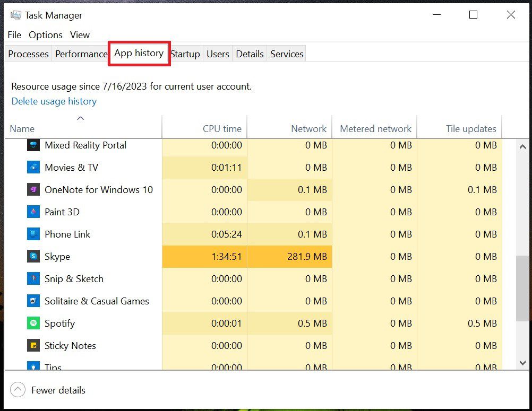Image resolution: width=532 pixels, height=411 pixels.
Task: Select the Paint 3D row name
Action: click(62, 212)
